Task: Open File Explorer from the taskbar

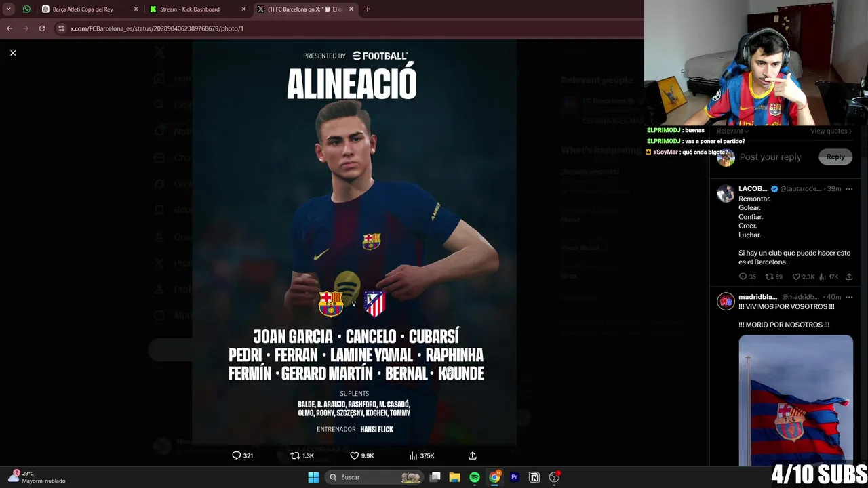Action: (455, 477)
